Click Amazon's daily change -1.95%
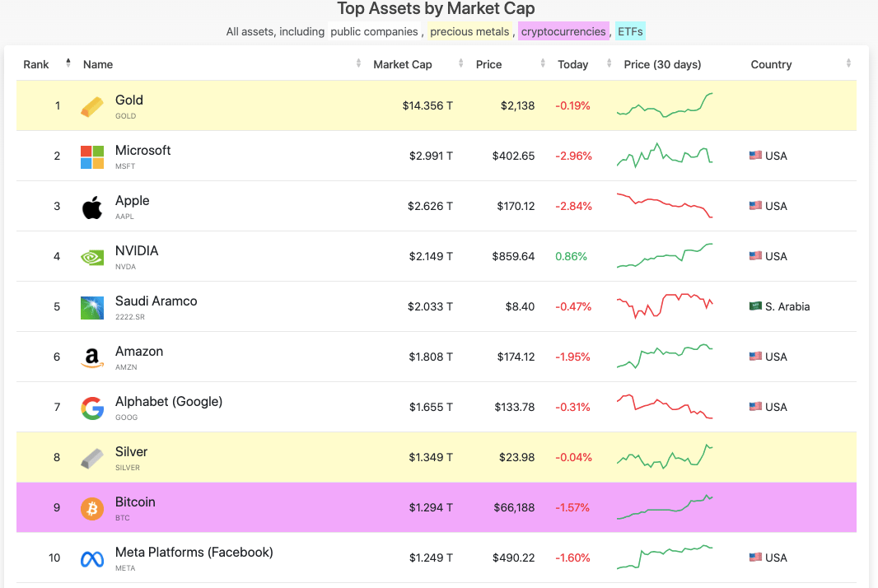 (572, 357)
